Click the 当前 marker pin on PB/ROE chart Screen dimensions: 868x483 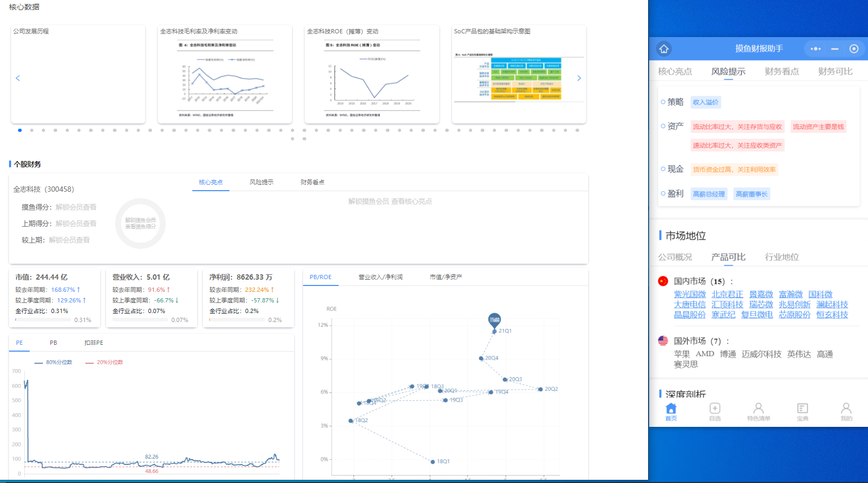pos(494,319)
